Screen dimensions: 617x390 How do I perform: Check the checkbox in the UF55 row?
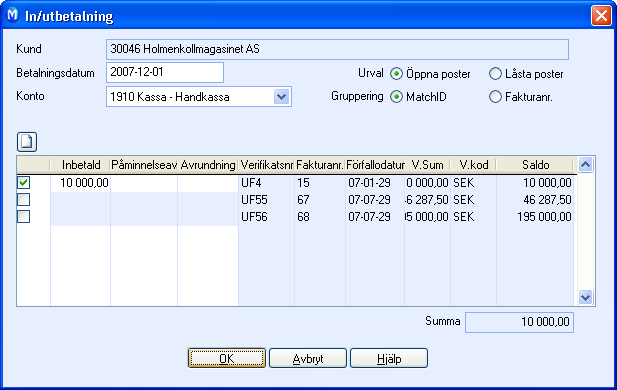pyautogui.click(x=24, y=200)
